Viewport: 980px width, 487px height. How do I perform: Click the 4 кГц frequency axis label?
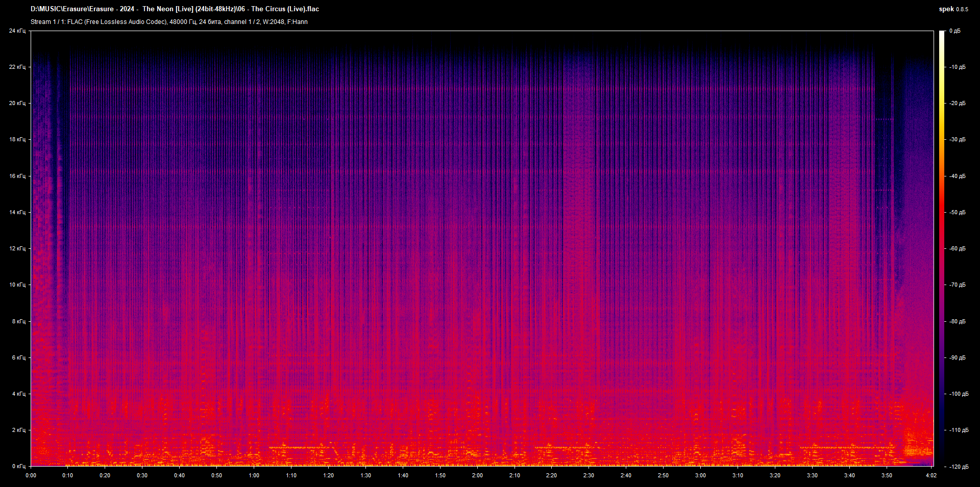[18, 394]
